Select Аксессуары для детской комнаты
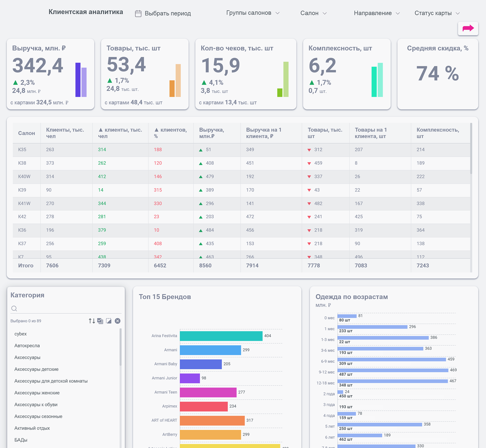Viewport: 486px width, 448px height. [x=51, y=381]
